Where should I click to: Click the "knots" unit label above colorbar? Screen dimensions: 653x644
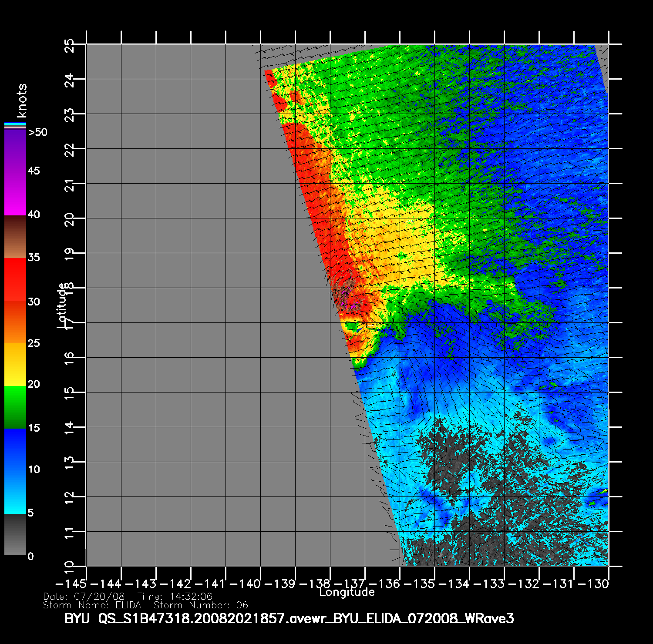[x=22, y=101]
